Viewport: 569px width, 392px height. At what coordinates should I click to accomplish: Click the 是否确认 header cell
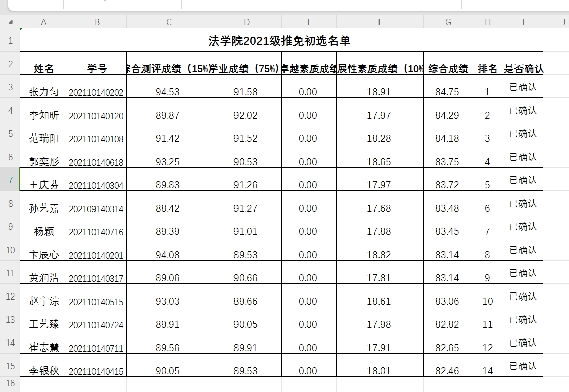[x=523, y=69]
